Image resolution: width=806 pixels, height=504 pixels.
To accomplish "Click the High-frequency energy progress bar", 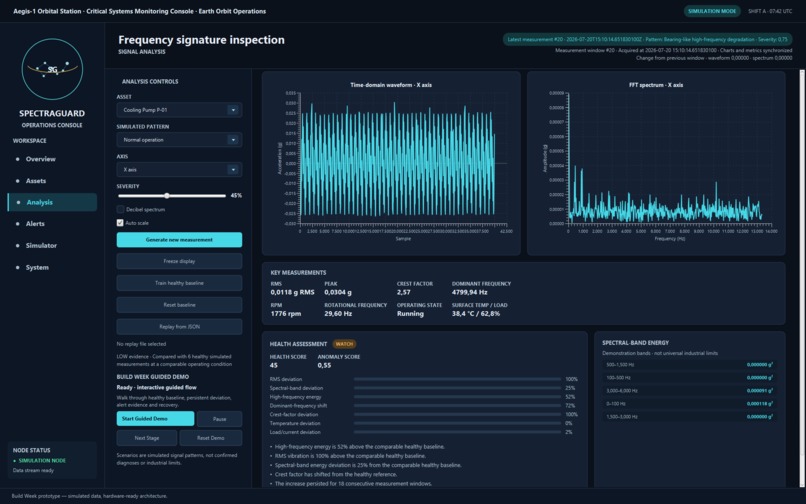I will [x=457, y=397].
